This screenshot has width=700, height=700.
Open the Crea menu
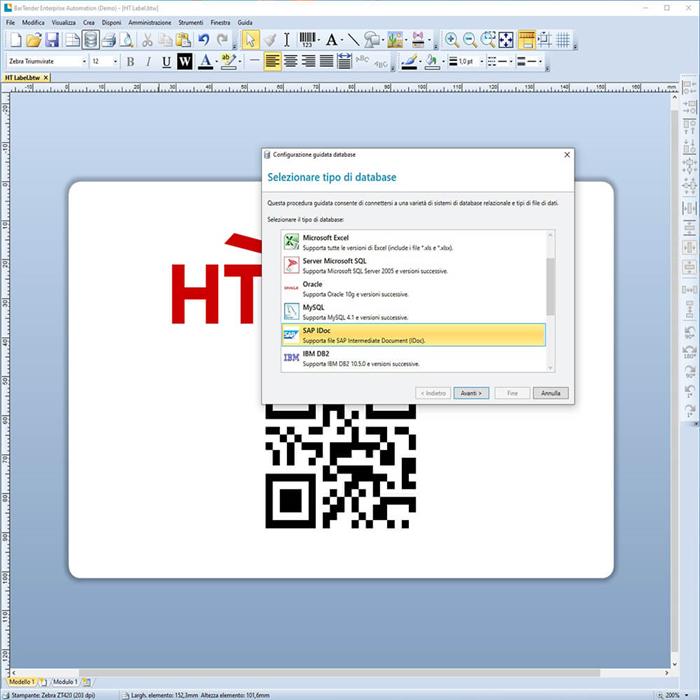pos(88,22)
